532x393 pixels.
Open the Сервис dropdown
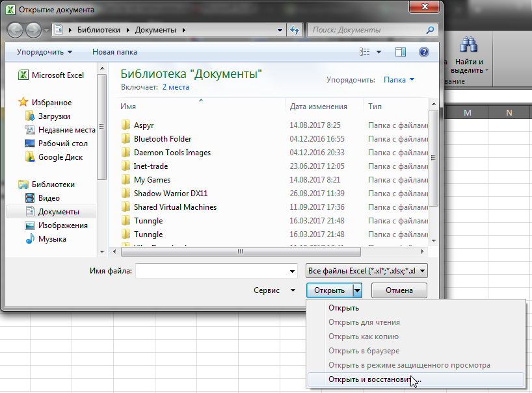(274, 290)
